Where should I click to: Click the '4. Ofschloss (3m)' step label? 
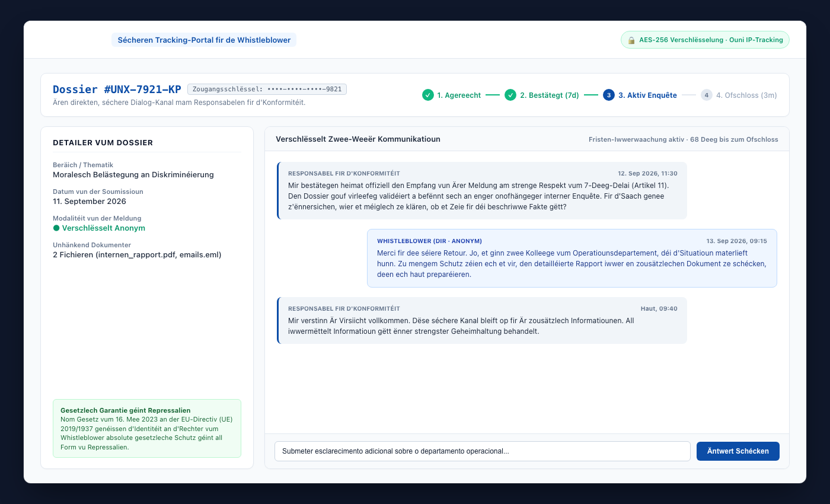click(746, 95)
